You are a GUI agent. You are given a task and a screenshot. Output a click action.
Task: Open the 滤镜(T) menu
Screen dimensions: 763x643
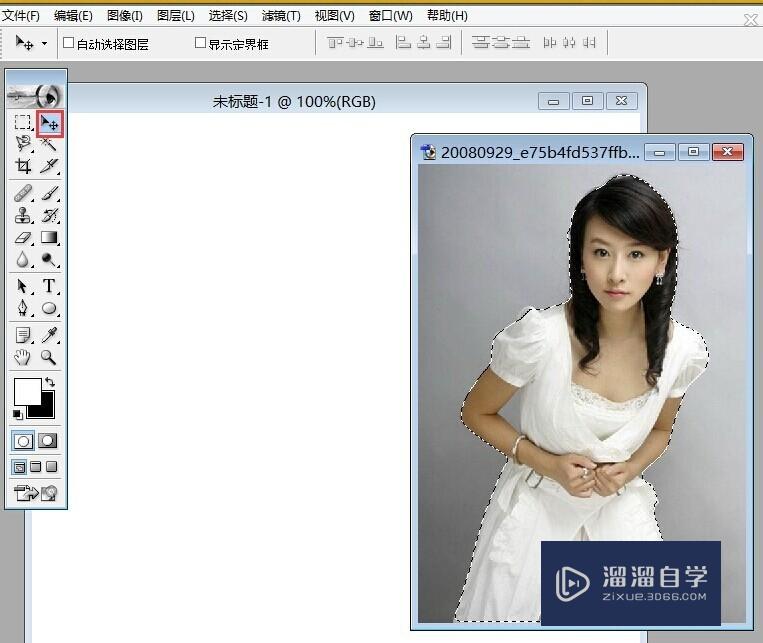[281, 16]
